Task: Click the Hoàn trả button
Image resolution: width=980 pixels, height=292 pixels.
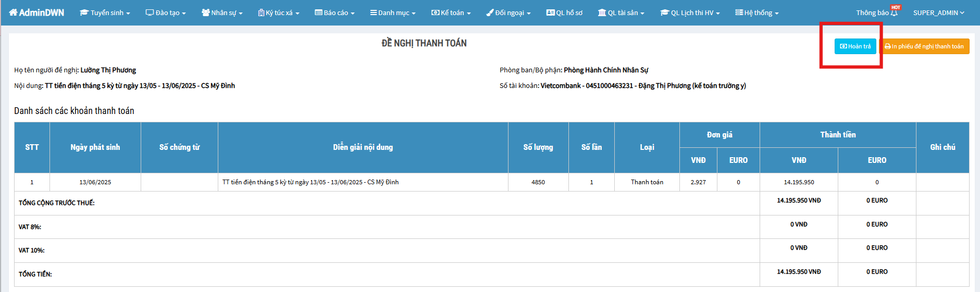Action: click(x=855, y=46)
